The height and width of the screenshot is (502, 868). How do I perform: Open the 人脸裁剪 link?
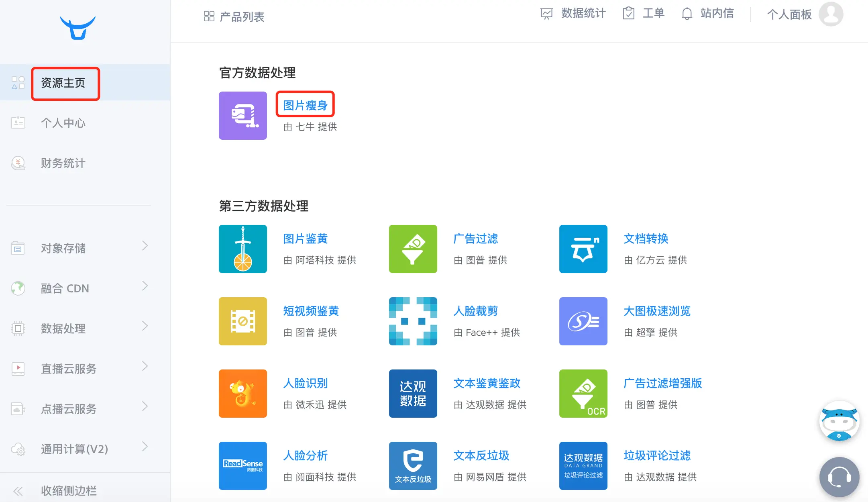475,311
